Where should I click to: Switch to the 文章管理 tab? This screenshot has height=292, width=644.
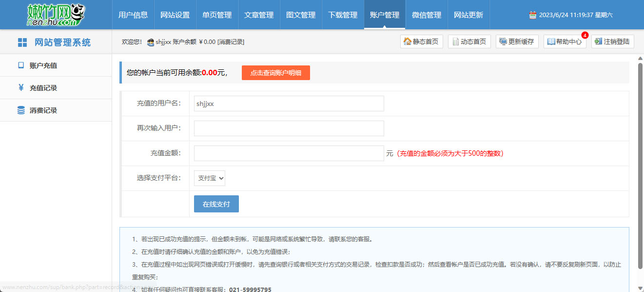259,15
